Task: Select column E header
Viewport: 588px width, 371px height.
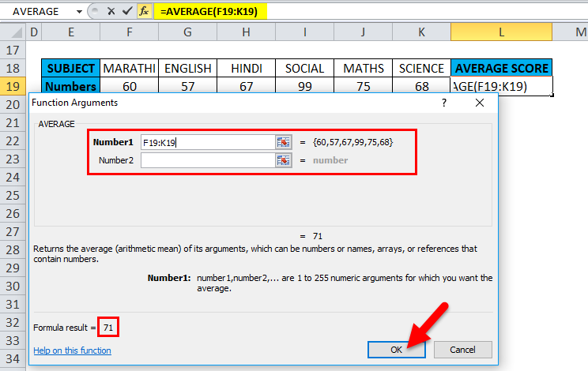Action: pos(71,32)
